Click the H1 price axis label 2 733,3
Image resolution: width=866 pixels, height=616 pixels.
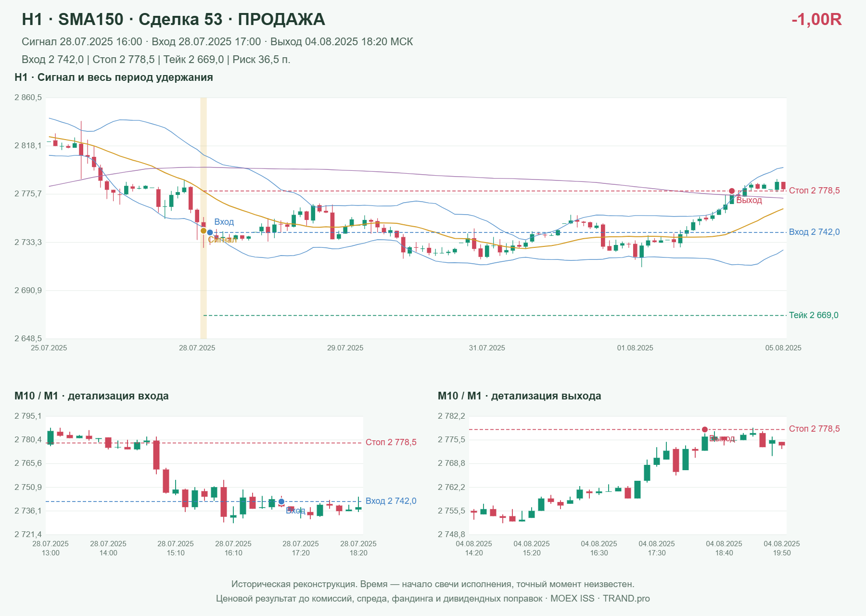click(28, 243)
